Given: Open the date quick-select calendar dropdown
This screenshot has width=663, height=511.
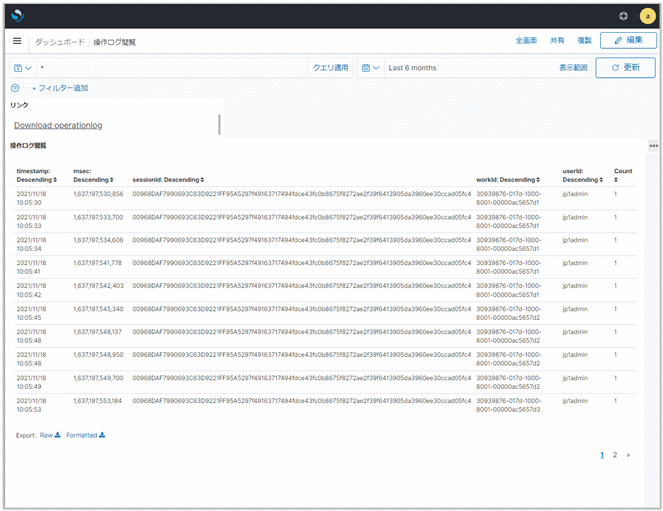Looking at the screenshot, I should click(x=369, y=68).
